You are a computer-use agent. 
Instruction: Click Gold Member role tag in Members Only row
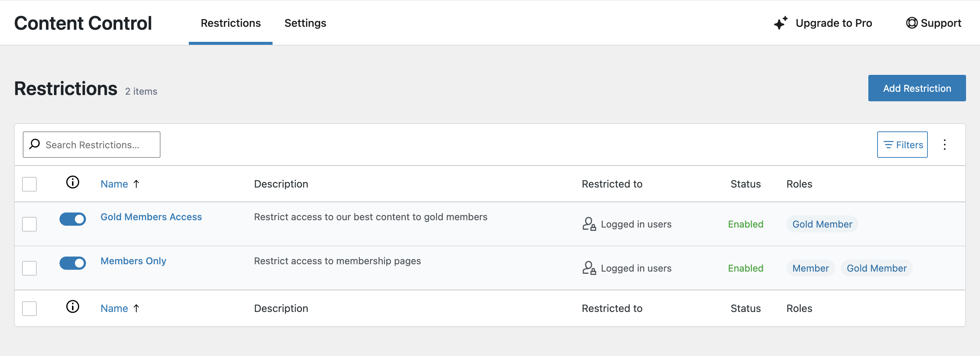(876, 268)
